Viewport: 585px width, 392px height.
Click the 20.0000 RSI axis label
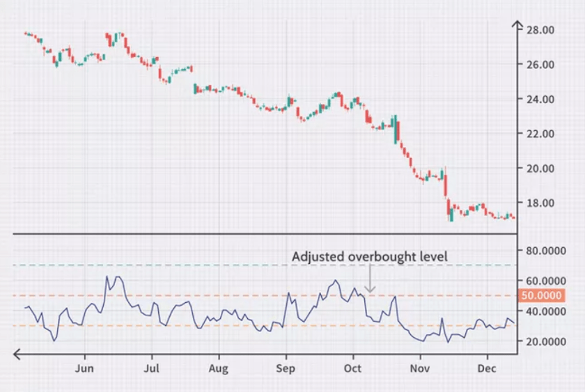click(x=546, y=341)
